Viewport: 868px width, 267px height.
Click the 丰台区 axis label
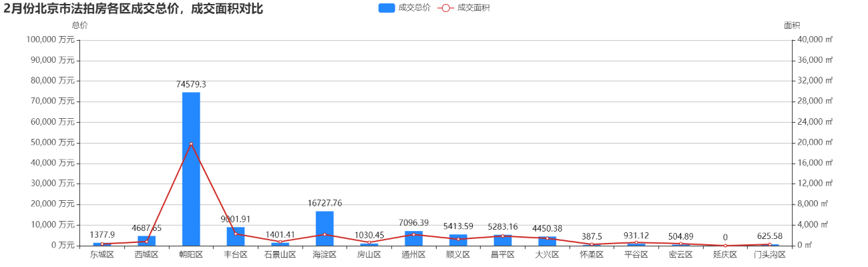click(236, 255)
